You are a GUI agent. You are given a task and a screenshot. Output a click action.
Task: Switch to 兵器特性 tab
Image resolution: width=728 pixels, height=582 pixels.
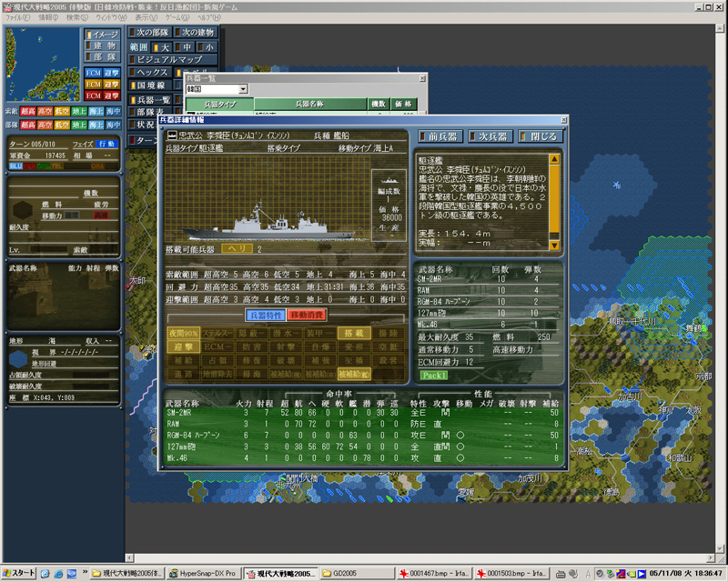pyautogui.click(x=265, y=316)
